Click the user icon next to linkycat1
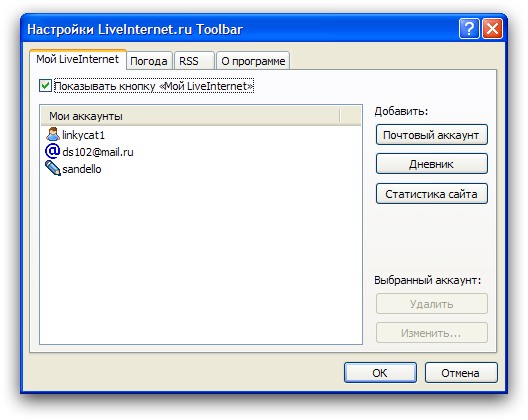 coord(53,134)
